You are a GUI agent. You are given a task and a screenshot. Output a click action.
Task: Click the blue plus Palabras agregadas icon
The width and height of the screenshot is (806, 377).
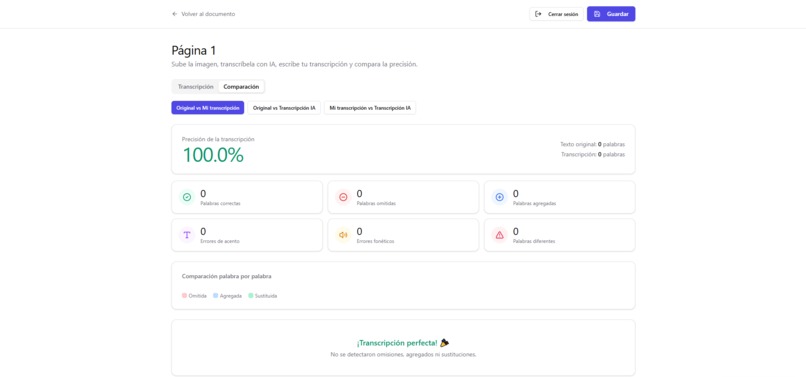pyautogui.click(x=500, y=197)
